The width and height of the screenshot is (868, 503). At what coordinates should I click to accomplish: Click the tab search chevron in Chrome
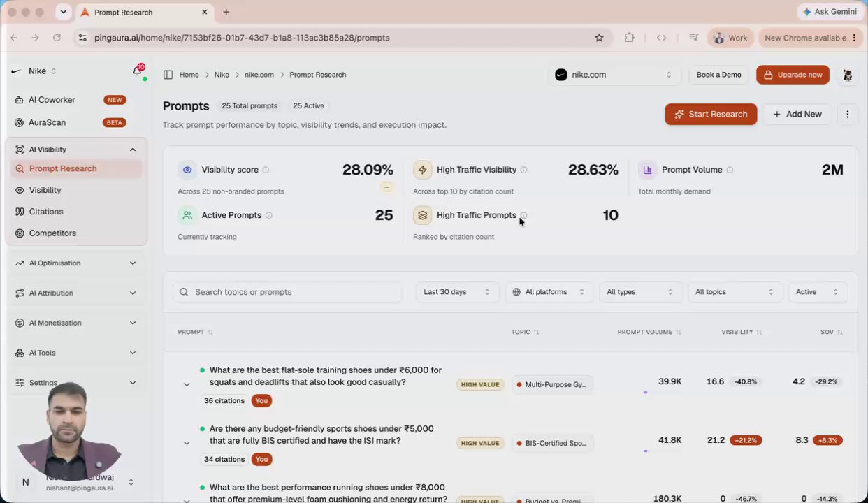point(64,12)
